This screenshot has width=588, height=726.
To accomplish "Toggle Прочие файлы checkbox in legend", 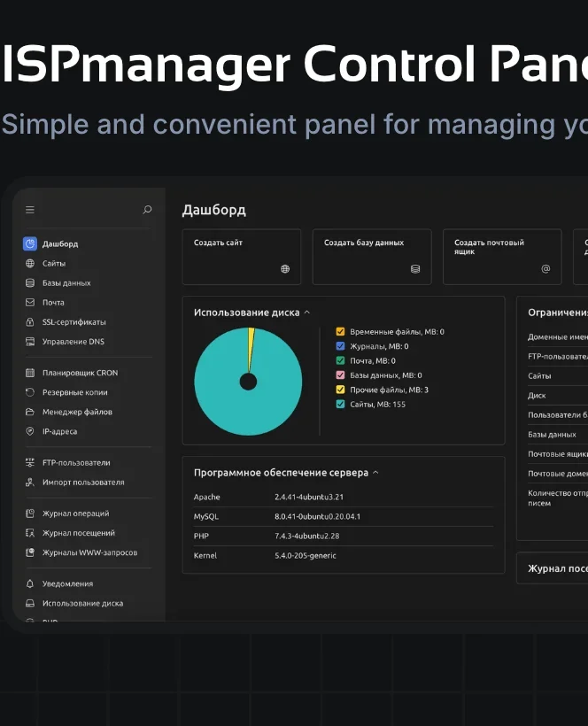I will [x=340, y=390].
